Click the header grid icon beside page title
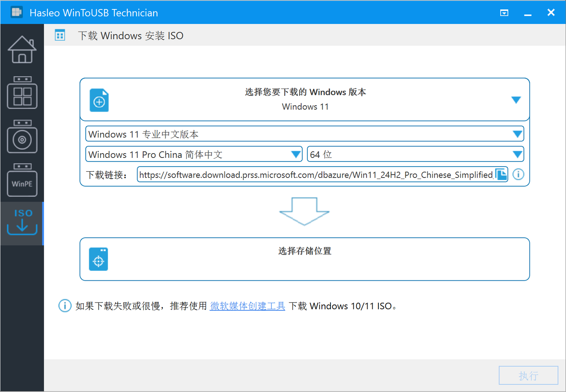This screenshot has height=392, width=566. pos(60,35)
